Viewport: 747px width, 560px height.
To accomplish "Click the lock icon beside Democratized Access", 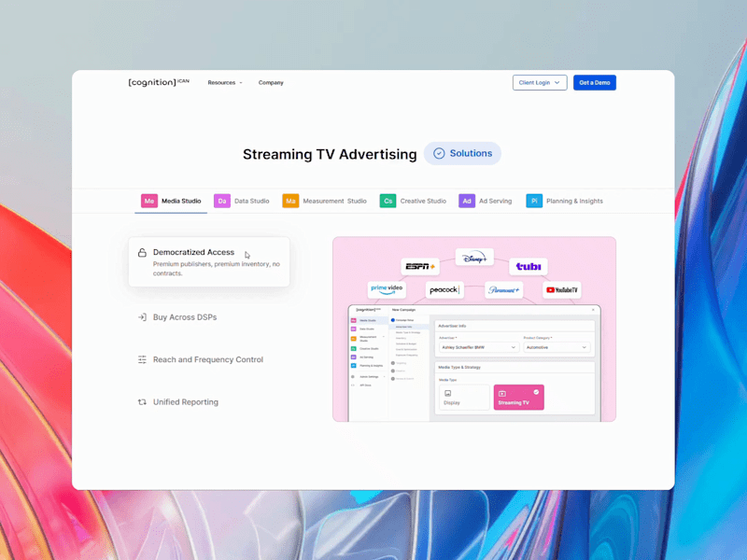I will 142,252.
